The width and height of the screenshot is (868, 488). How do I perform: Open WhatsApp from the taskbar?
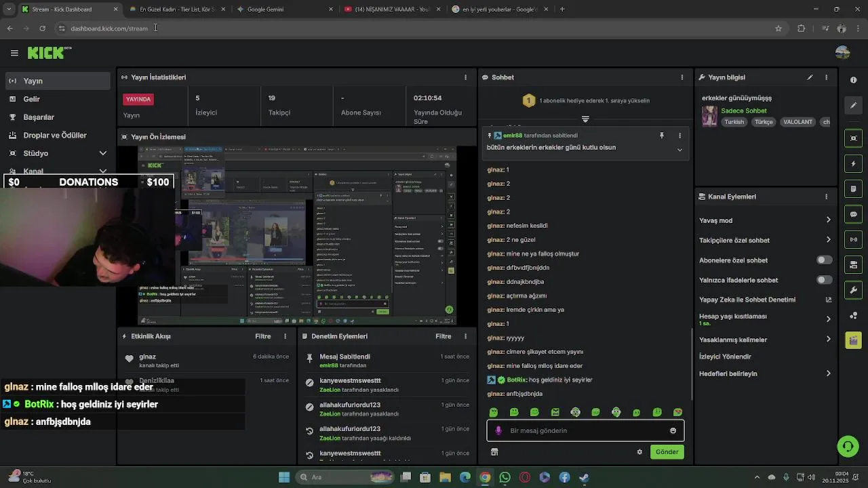505,477
